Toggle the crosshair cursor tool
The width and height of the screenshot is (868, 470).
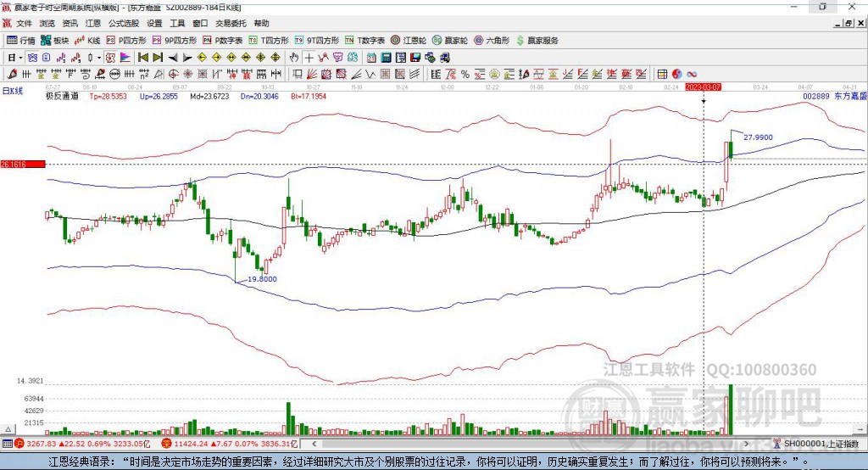tap(309, 58)
